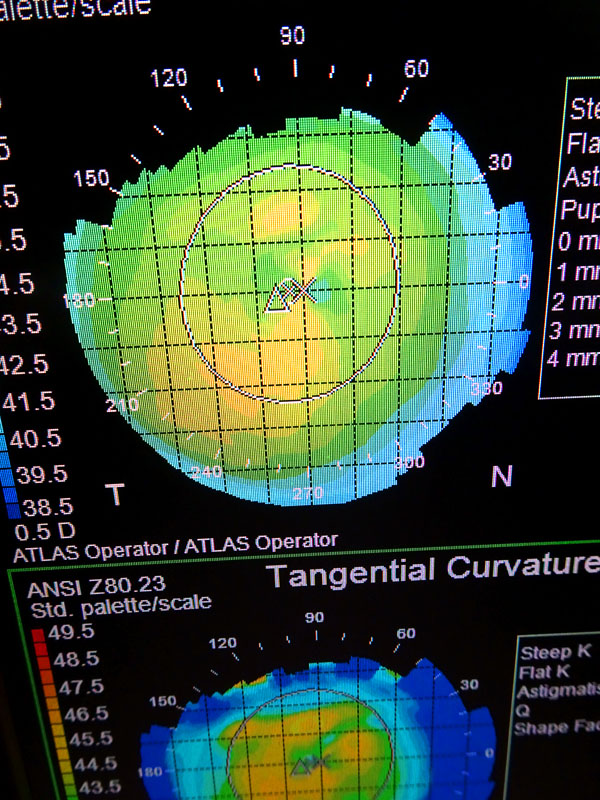Click the 120 label on the Tangential Curvature map
Screen dimensions: 600x800
click(x=222, y=643)
